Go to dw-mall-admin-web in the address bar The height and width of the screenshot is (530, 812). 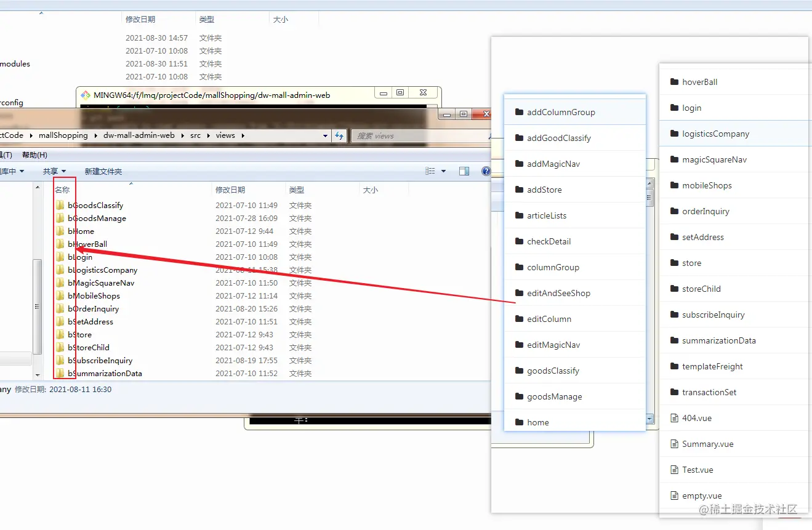point(139,135)
